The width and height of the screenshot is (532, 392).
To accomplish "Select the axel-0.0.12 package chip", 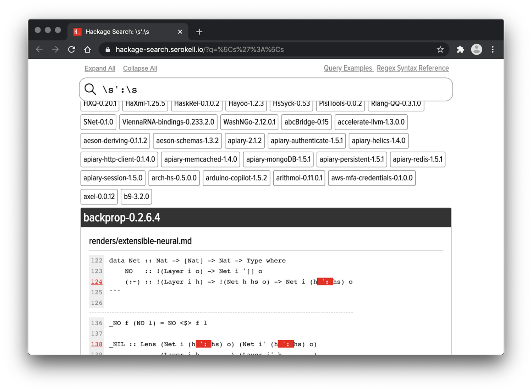I will coord(99,197).
